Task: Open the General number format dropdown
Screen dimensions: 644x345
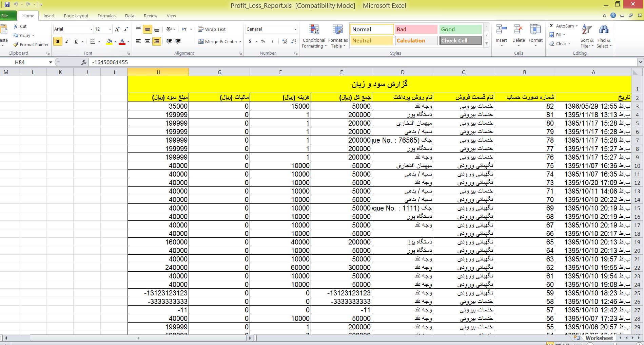Action: pos(295,29)
